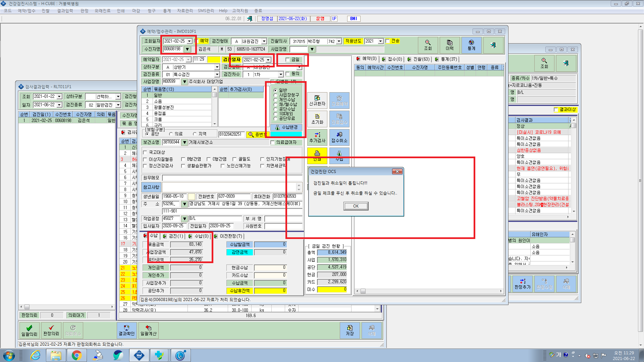Viewport: 644px width, 362px height.
Task: Open the 적용년도 2021 dropdown
Action: pyautogui.click(x=380, y=41)
